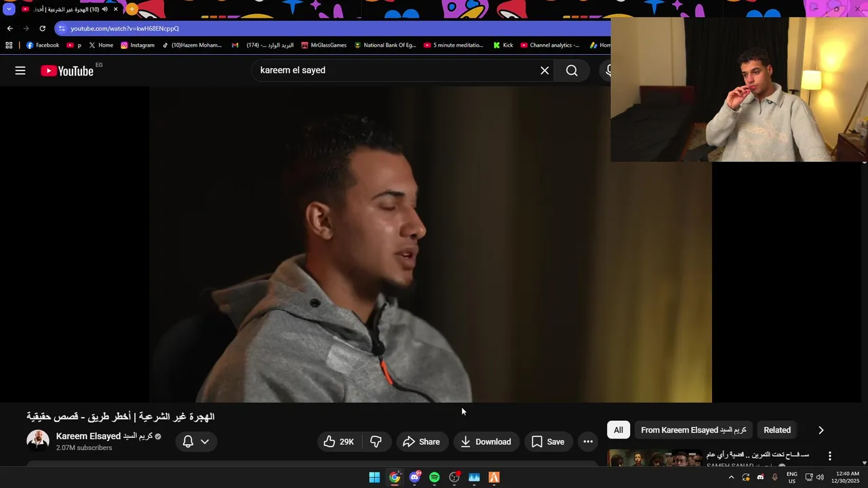Open the Windows Start menu
Screen dimensions: 868x488
click(374, 477)
